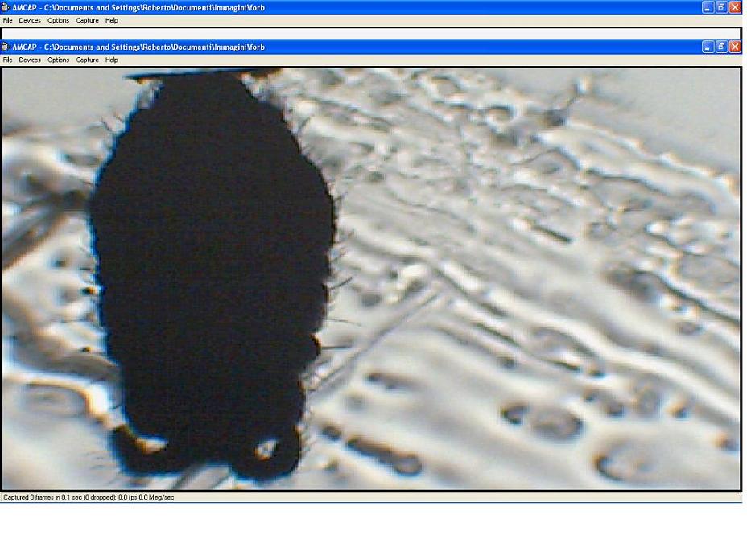Open Options menu in the front AMCAP window

[x=58, y=60]
